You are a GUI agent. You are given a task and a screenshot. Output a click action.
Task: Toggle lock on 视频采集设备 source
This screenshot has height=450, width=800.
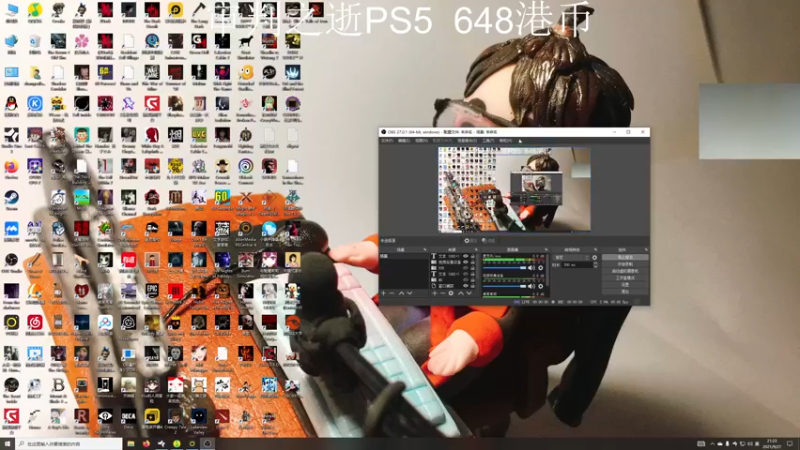click(x=473, y=262)
